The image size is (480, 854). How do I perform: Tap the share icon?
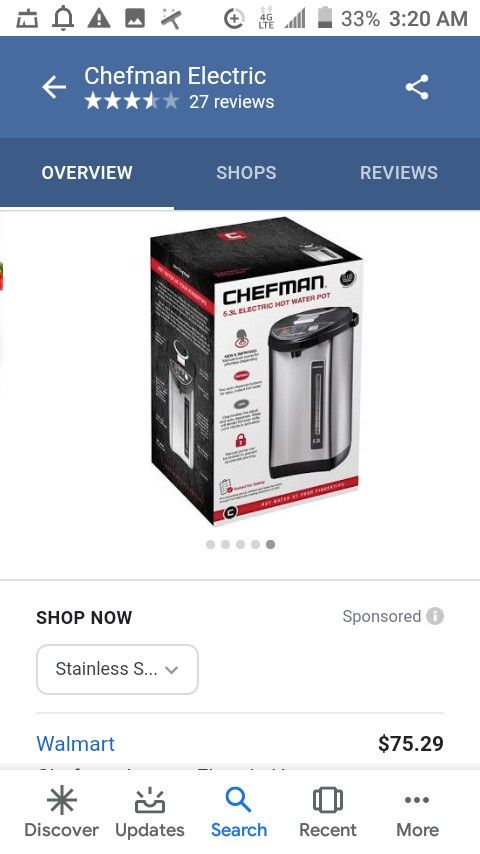coord(417,87)
